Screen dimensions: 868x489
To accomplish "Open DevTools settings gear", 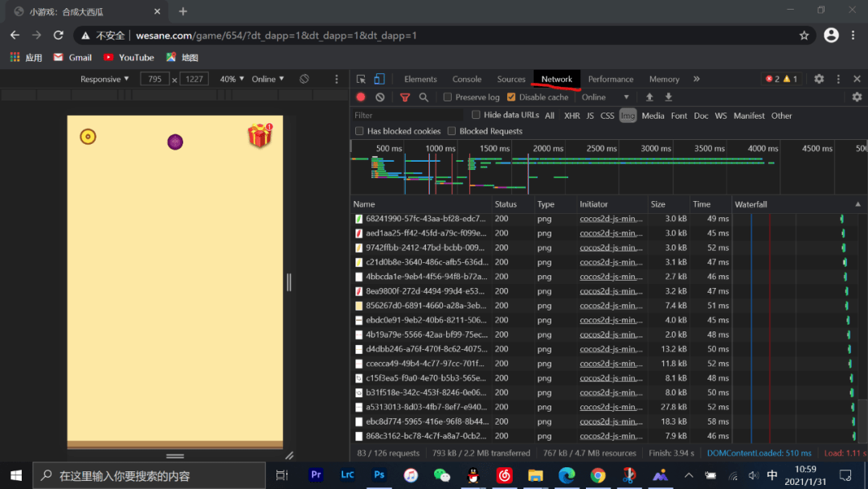I will coord(819,79).
